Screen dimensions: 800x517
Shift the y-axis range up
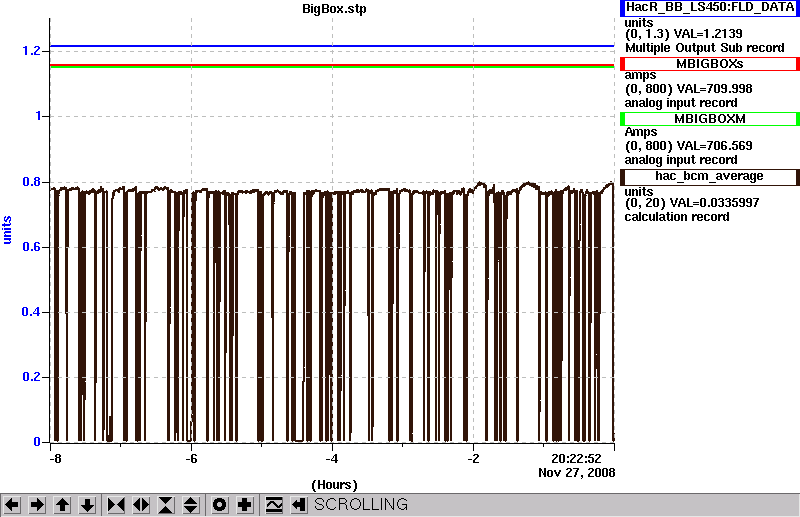click(x=62, y=505)
